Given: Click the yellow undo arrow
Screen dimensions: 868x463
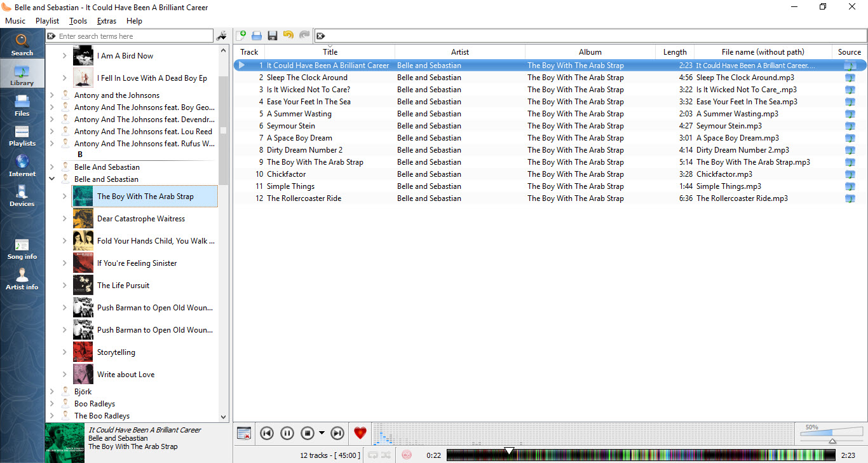Looking at the screenshot, I should tap(288, 36).
